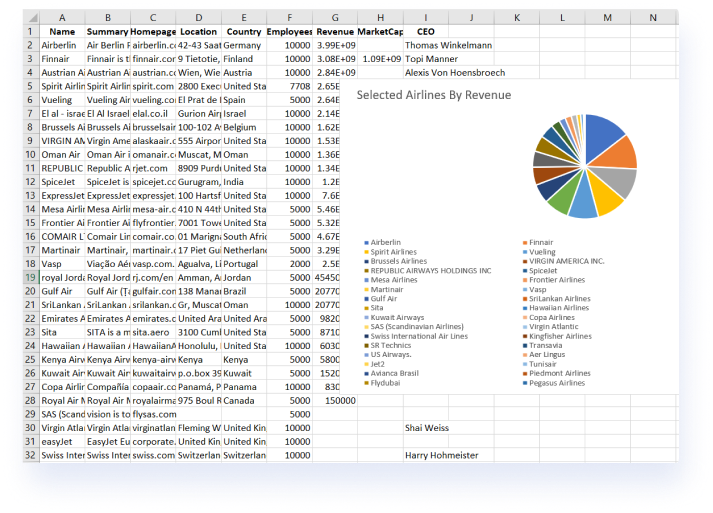Viewport: 713px width, 513px height.
Task: Click the CEO header cell
Action: (x=426, y=31)
